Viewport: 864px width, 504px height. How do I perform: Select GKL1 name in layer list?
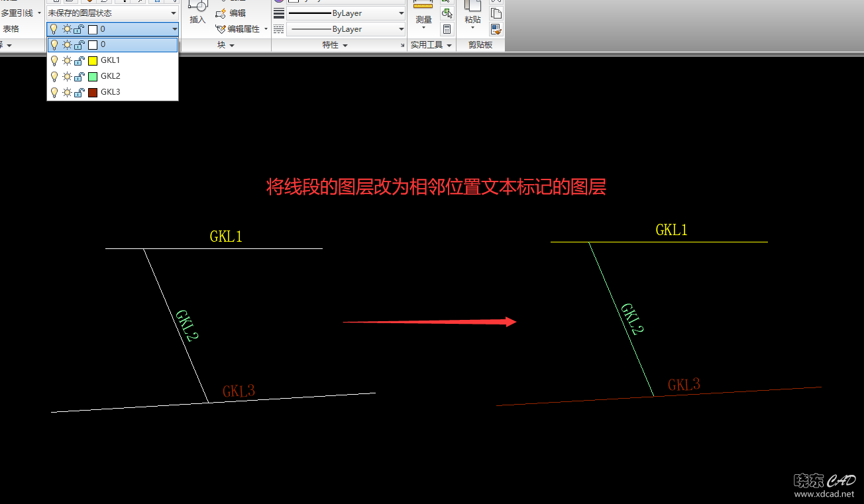pos(111,60)
